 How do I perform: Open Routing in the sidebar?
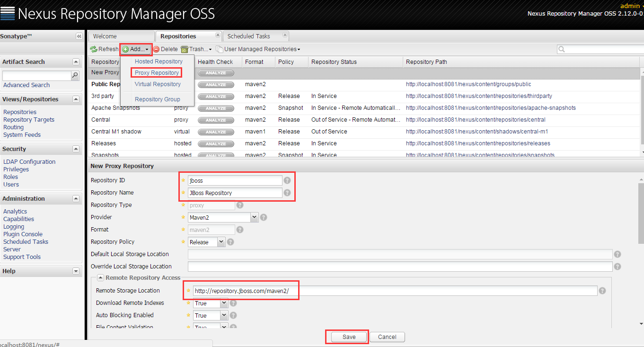13,127
